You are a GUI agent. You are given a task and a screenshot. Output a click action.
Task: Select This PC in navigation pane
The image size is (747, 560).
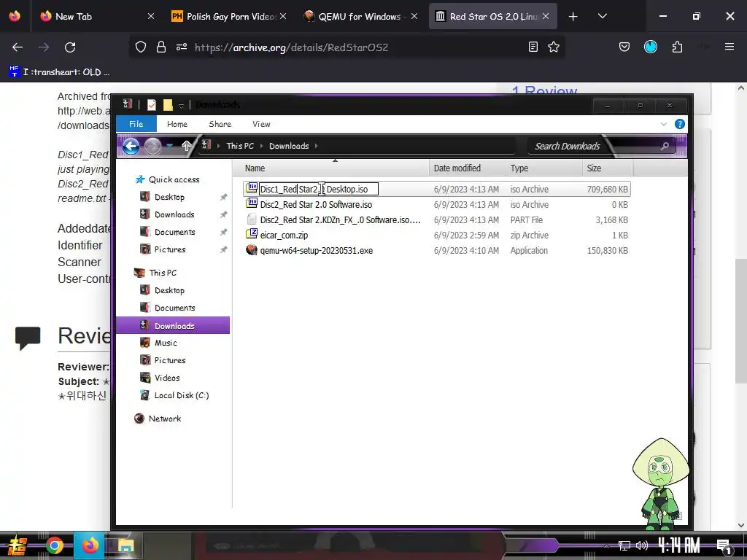[163, 273]
